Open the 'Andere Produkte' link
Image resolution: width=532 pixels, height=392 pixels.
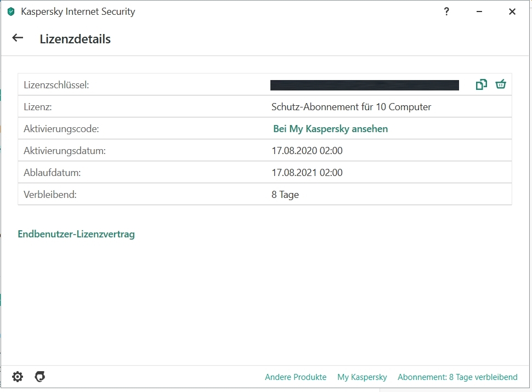click(x=296, y=377)
